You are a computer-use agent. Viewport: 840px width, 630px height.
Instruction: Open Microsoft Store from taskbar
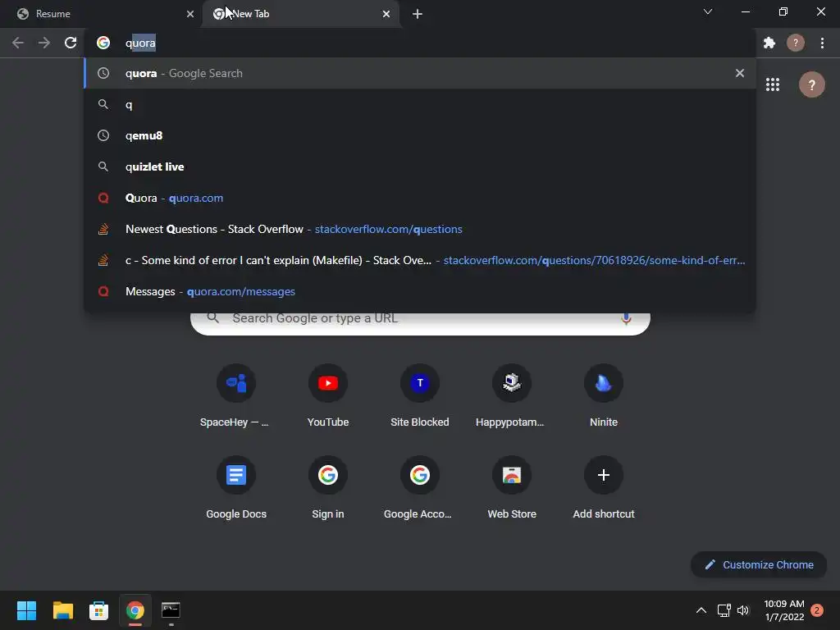click(98, 610)
